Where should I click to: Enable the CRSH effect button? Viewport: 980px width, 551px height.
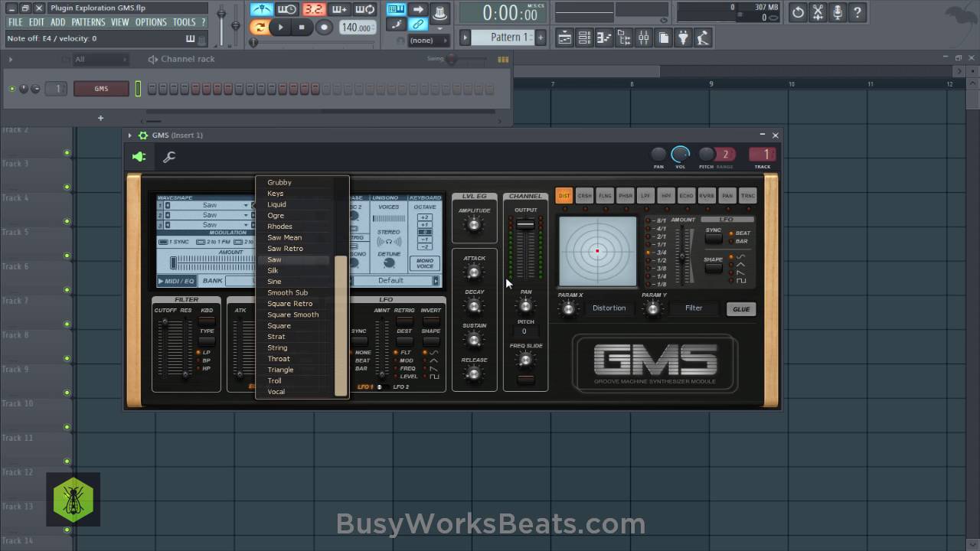click(x=585, y=196)
